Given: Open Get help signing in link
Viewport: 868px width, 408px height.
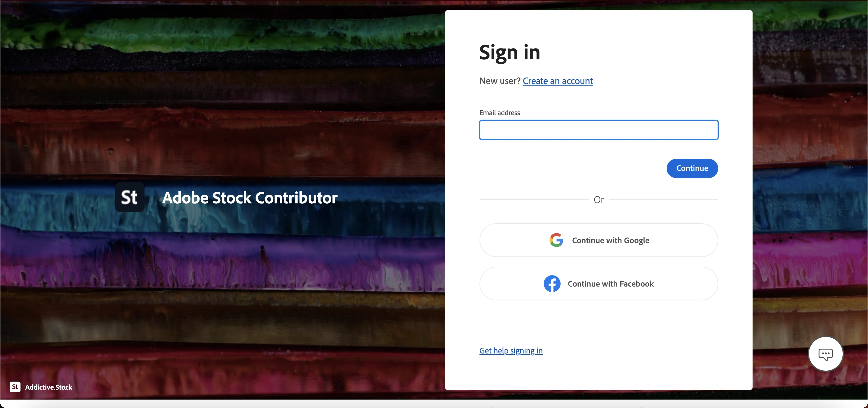Looking at the screenshot, I should pyautogui.click(x=511, y=351).
